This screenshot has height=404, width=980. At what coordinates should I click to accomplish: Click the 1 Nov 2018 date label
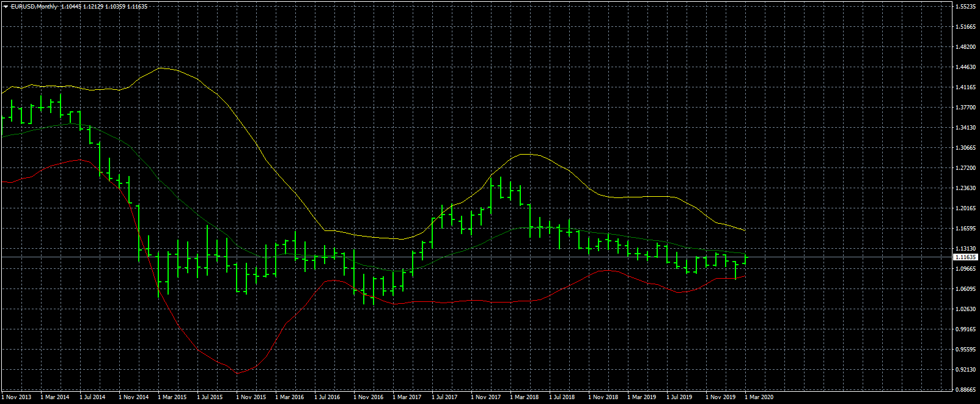[x=603, y=397]
